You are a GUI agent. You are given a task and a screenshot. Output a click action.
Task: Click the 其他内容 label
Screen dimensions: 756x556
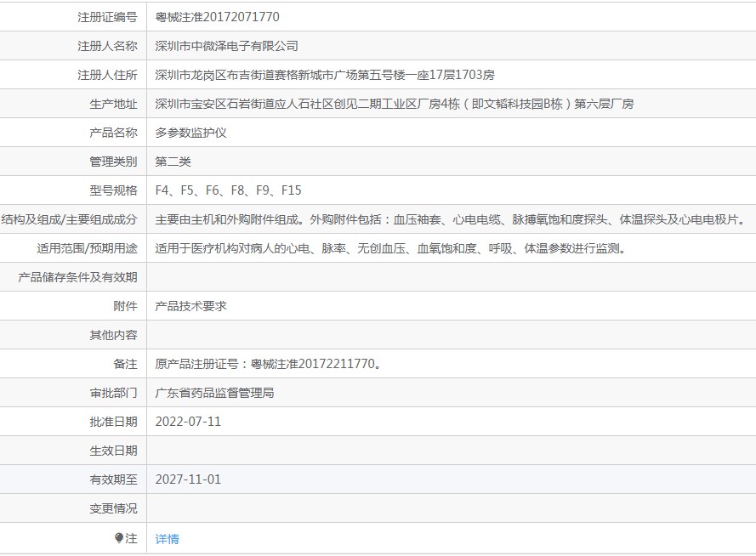pyautogui.click(x=113, y=335)
